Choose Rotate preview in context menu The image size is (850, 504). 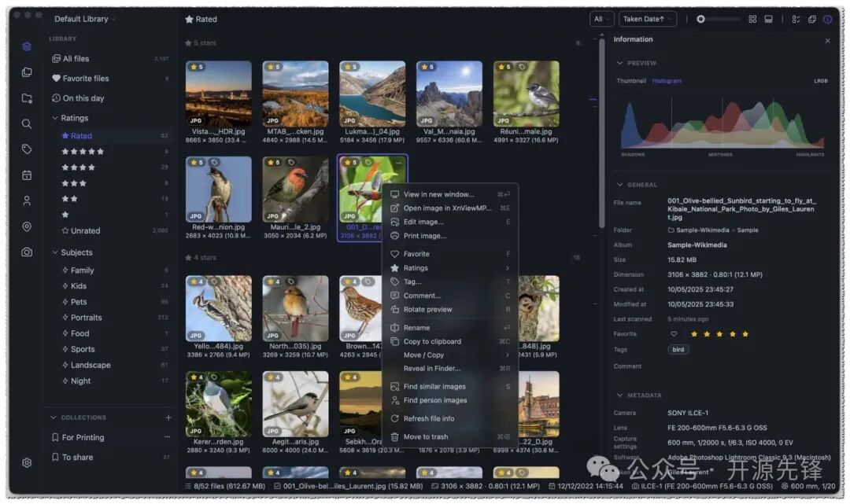pyautogui.click(x=450, y=310)
